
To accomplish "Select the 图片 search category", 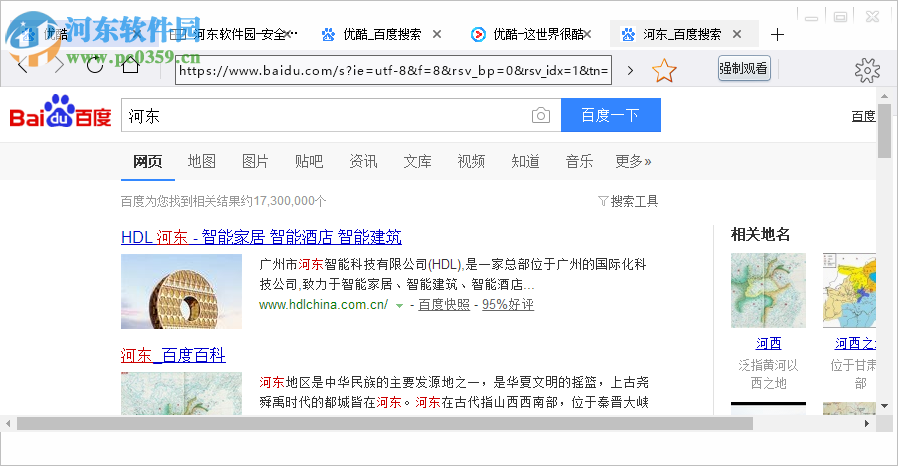I will point(255,161).
